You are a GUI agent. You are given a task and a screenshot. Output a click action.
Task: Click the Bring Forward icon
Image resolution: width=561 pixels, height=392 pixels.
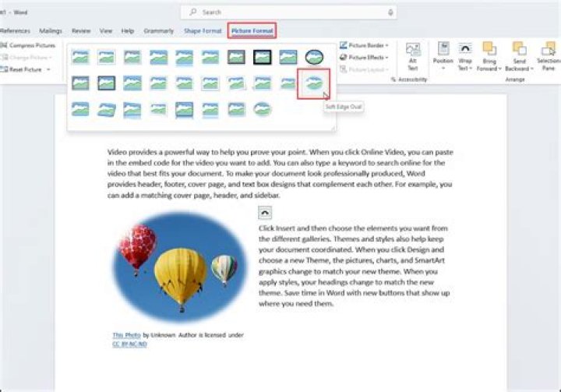point(489,48)
